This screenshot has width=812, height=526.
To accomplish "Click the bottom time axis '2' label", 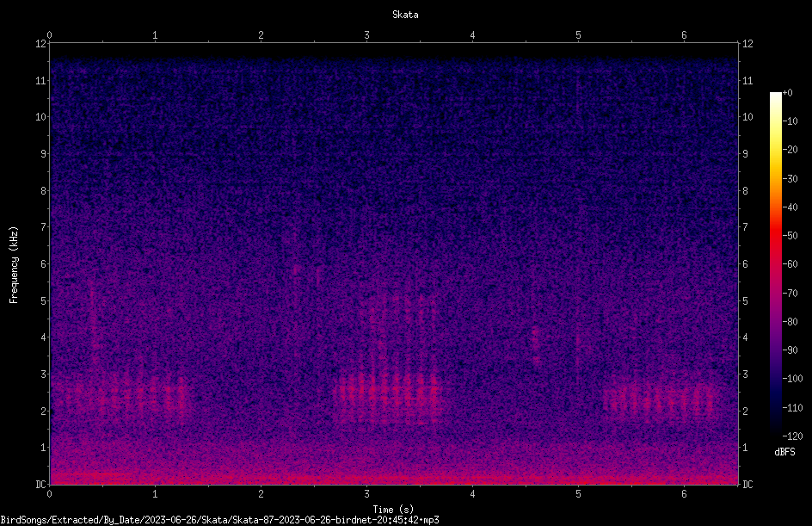I will point(261,494).
